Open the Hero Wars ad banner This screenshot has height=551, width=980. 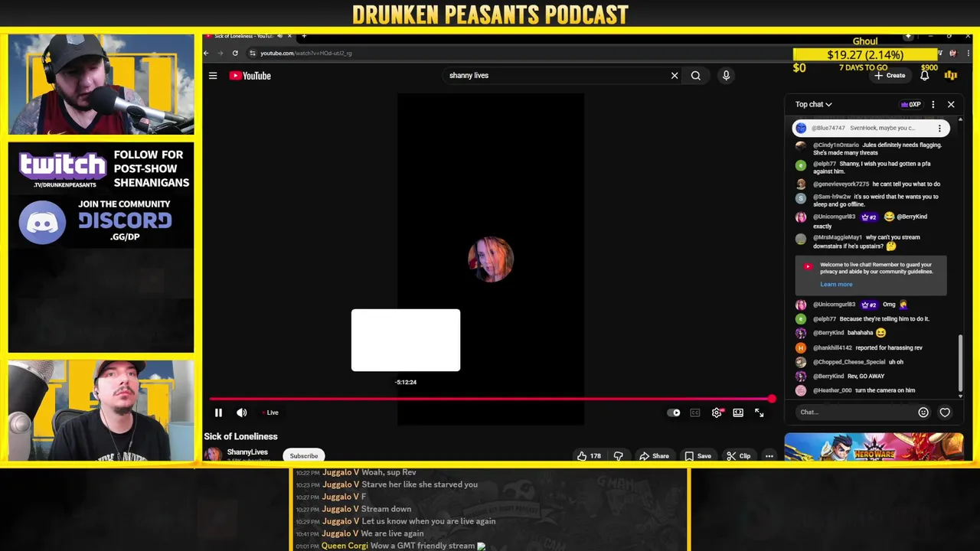[874, 447]
